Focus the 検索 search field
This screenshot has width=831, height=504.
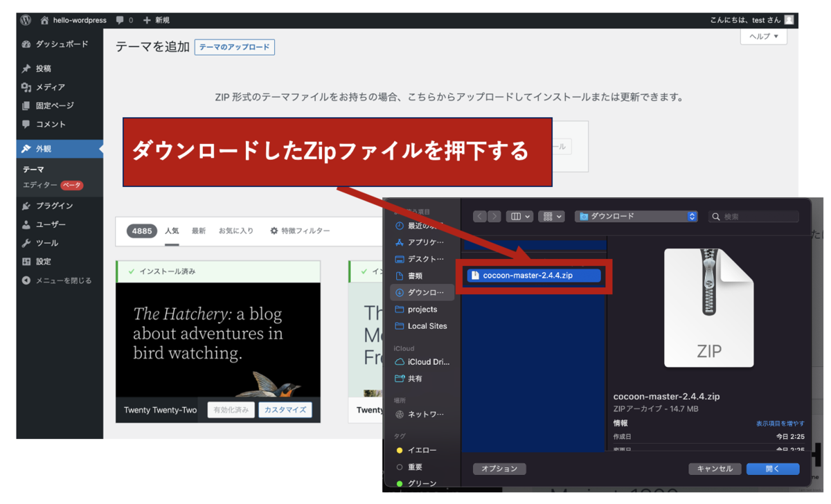pyautogui.click(x=753, y=217)
